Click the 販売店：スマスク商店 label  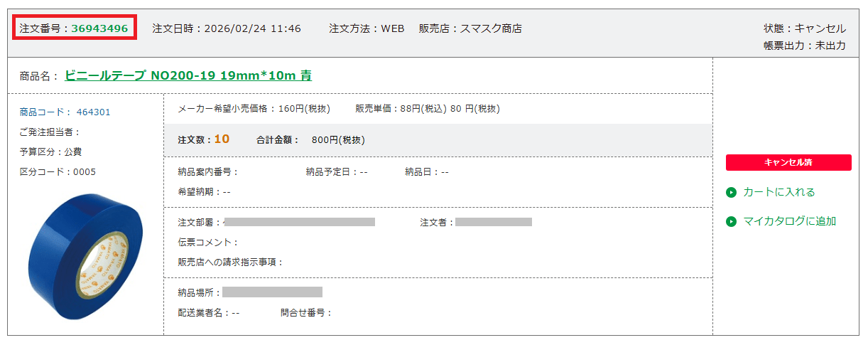pyautogui.click(x=470, y=28)
